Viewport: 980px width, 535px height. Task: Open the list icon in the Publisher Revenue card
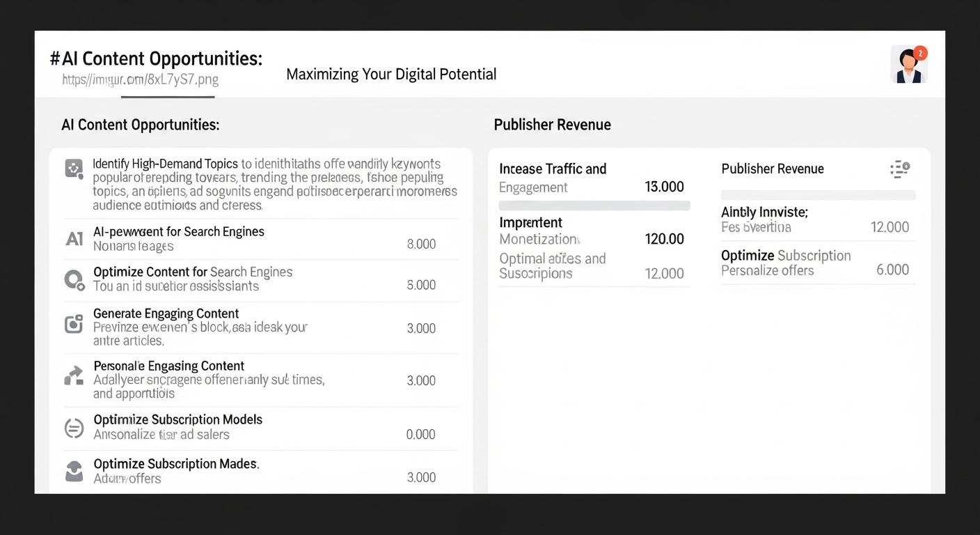coord(900,169)
